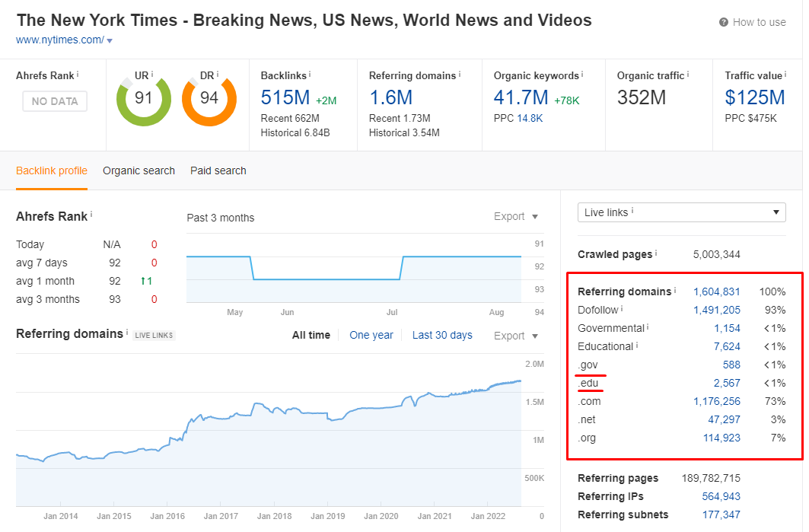Open the 47,297 .net domains link
Viewport: 809px width, 532px height.
724,419
